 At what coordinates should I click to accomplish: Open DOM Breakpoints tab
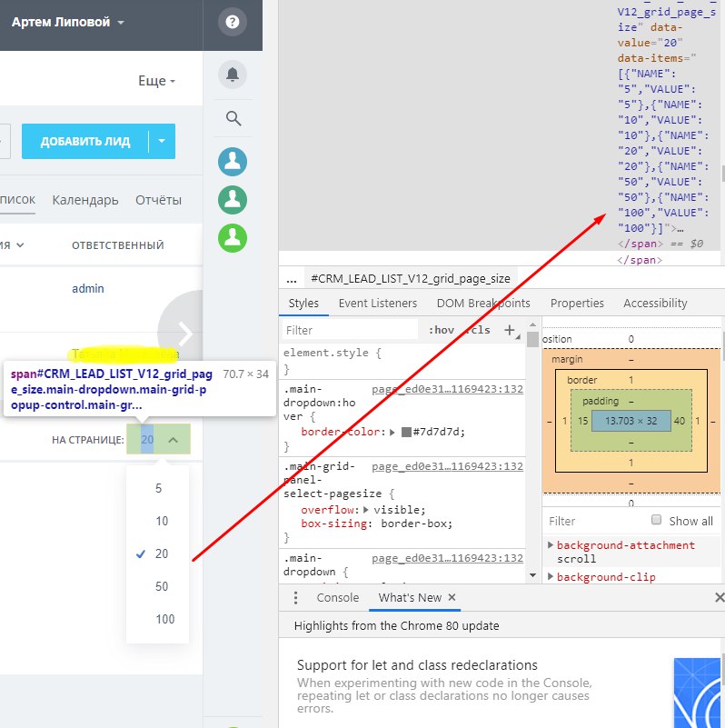[483, 304]
